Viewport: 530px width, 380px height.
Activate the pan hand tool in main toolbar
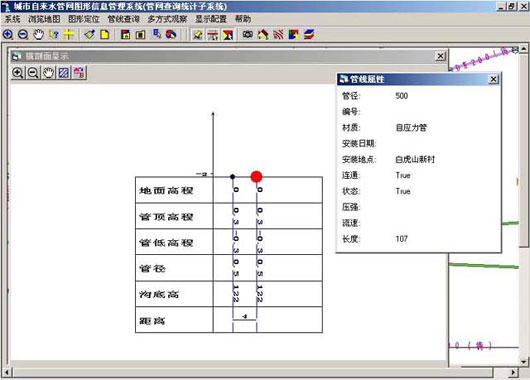click(x=39, y=34)
